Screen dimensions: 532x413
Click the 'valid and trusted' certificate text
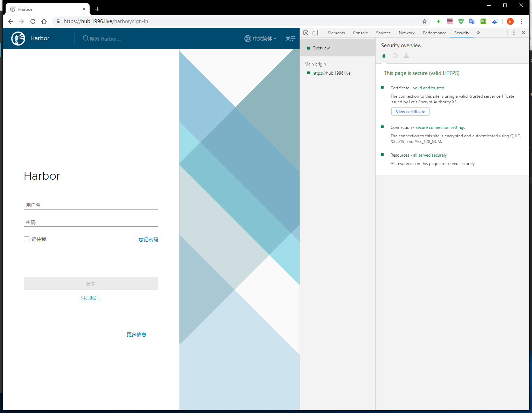click(429, 88)
